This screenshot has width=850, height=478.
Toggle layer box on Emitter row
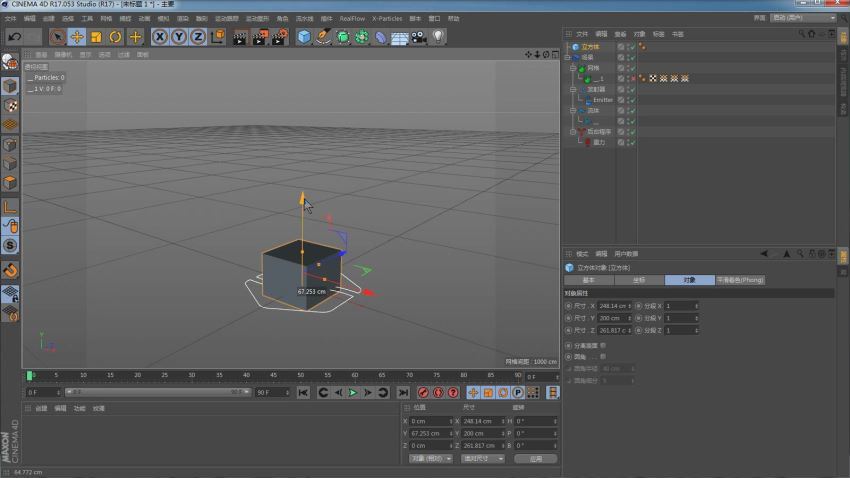click(x=621, y=100)
